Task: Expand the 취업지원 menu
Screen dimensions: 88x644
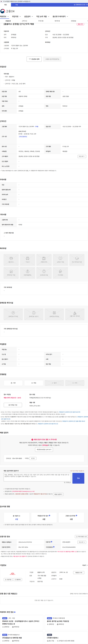Action: click(x=16, y=16)
